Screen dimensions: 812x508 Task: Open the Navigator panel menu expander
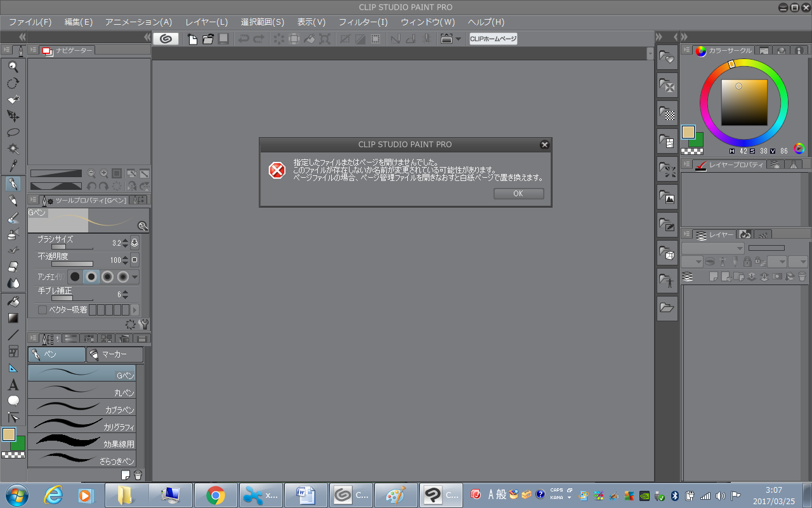click(33, 50)
